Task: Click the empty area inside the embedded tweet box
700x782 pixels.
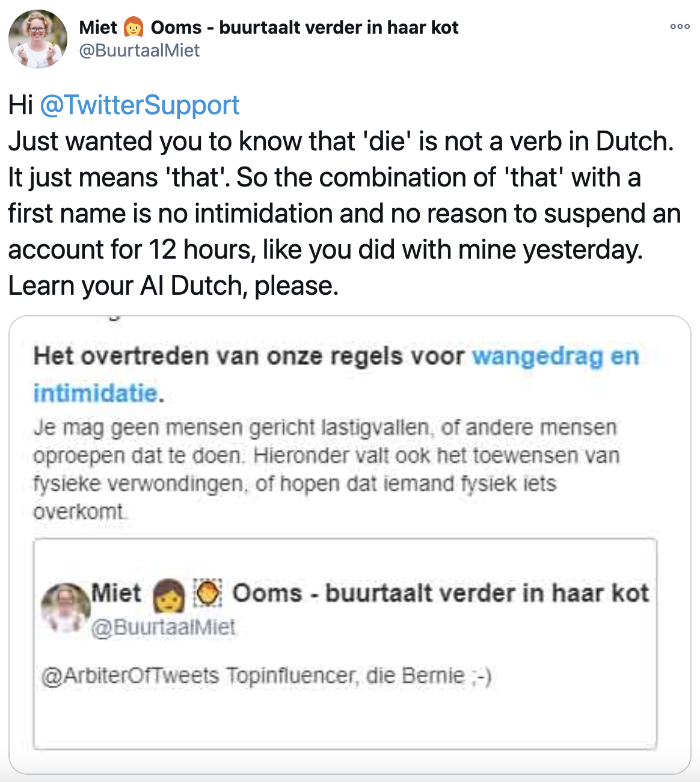Action: [x=345, y=719]
